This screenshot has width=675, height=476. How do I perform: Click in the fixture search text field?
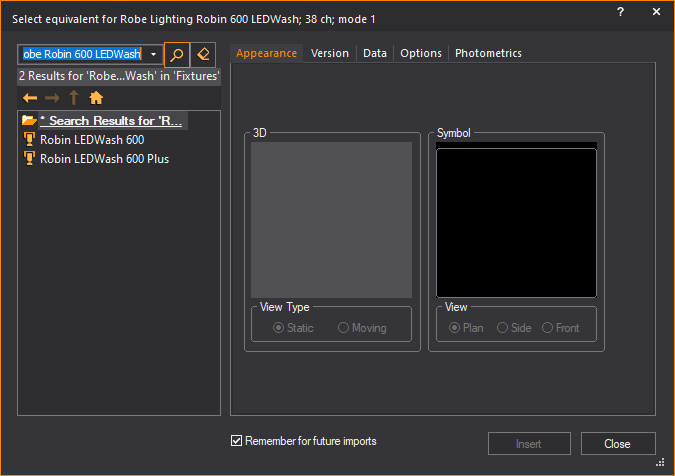[x=83, y=55]
